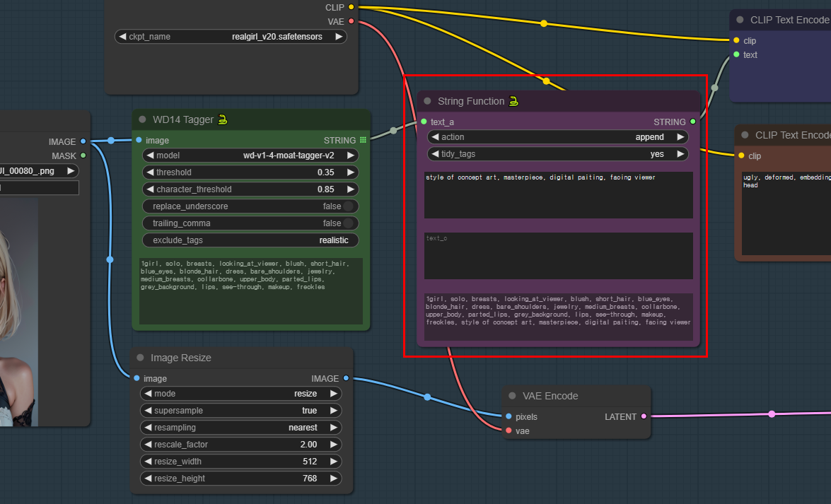Decrease threshold with its left arrow
The height and width of the screenshot is (504, 831).
click(x=150, y=172)
